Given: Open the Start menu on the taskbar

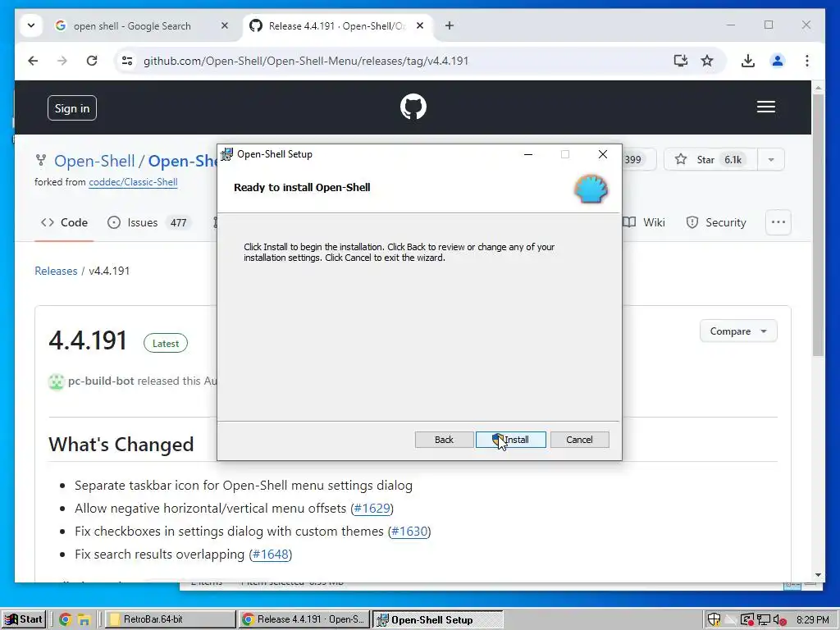Looking at the screenshot, I should 24,619.
